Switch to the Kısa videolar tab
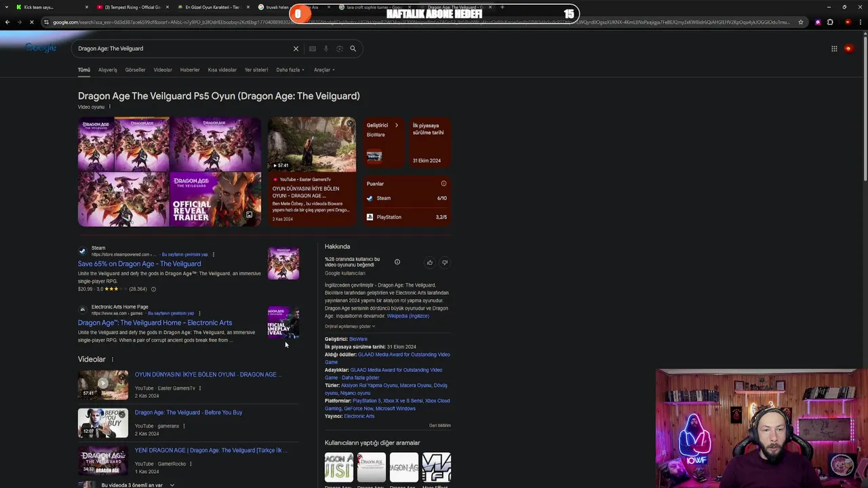Image resolution: width=868 pixels, height=488 pixels. (x=222, y=70)
